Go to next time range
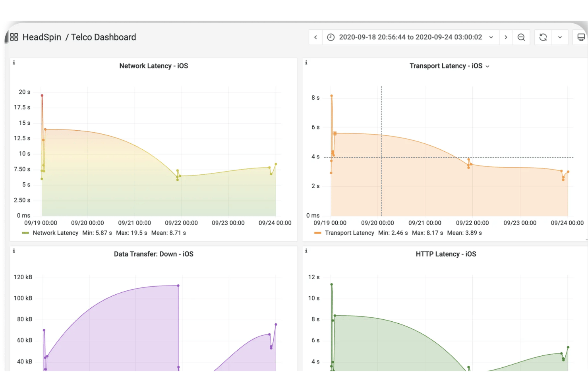 click(506, 37)
